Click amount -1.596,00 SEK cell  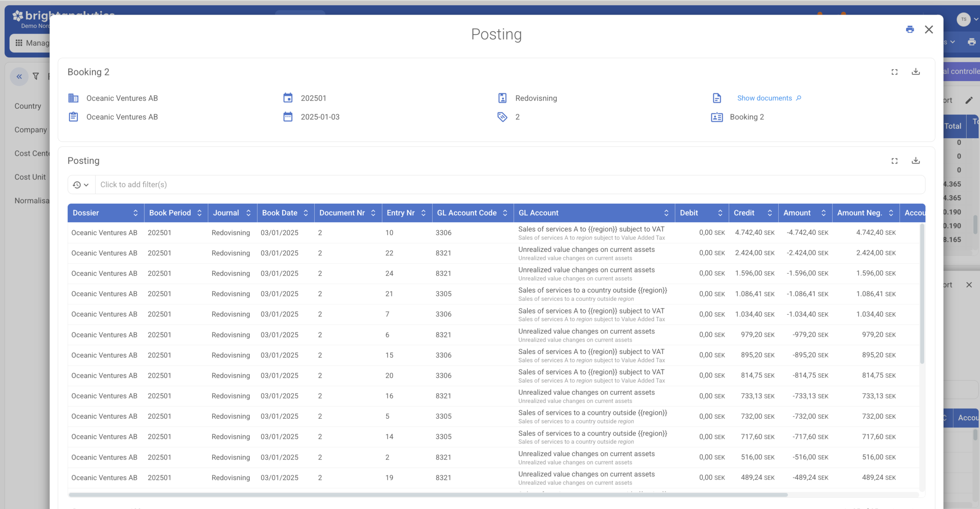pyautogui.click(x=807, y=274)
